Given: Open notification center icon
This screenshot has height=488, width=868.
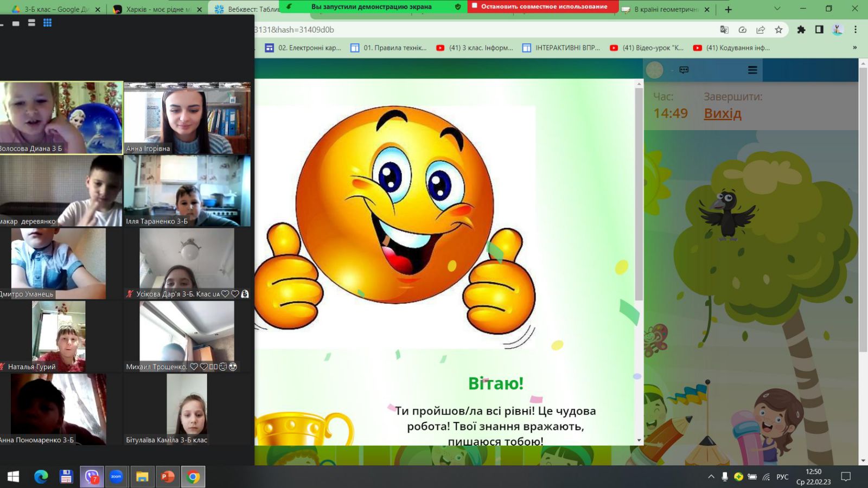Looking at the screenshot, I should tap(846, 477).
